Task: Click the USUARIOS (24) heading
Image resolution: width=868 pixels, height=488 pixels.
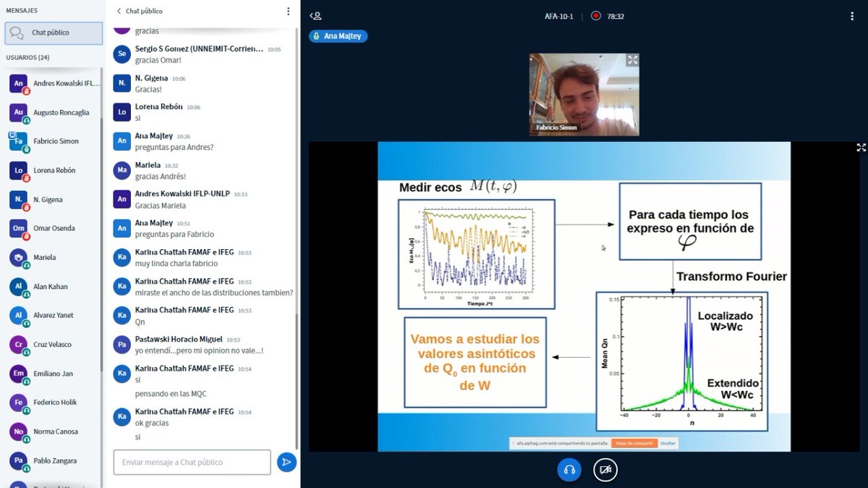Action: point(27,57)
